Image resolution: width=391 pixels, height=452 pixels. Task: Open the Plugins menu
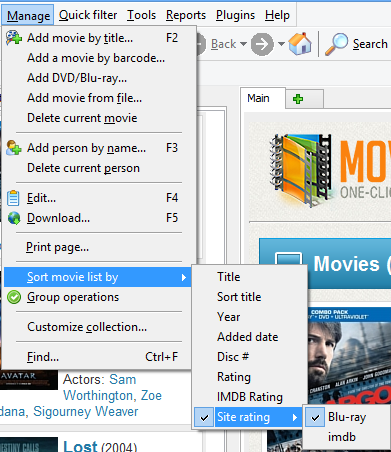pyautogui.click(x=235, y=15)
